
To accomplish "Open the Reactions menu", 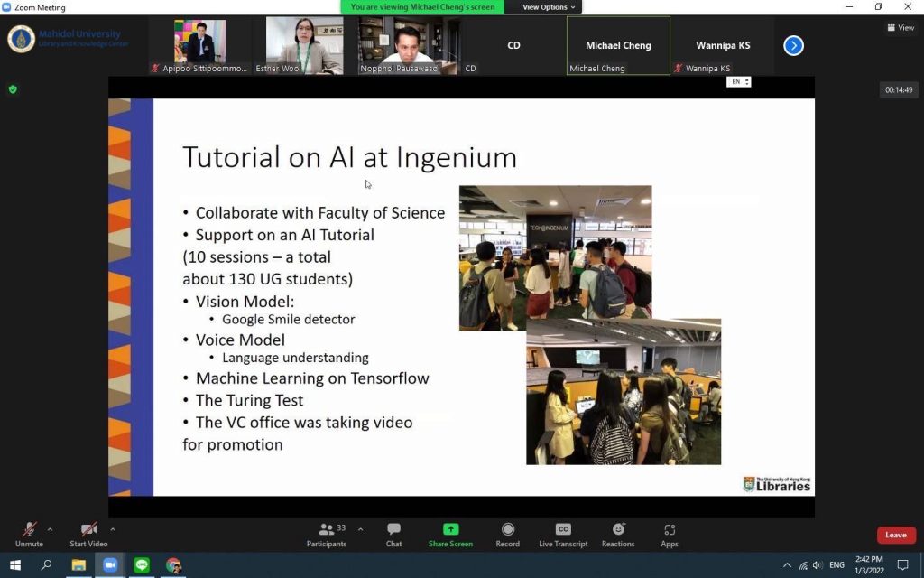I will click(618, 533).
